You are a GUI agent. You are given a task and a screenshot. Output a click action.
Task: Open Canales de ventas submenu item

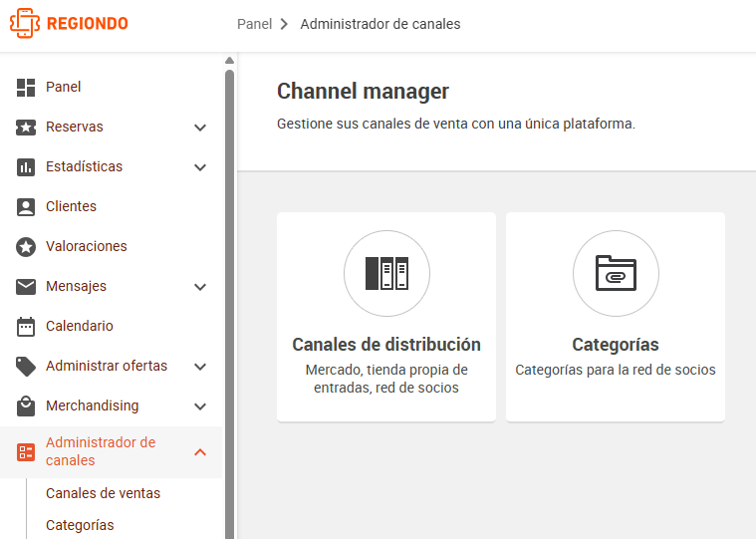tap(104, 493)
